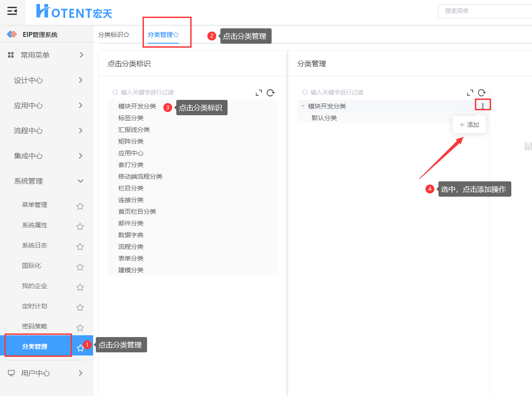Image resolution: width=532 pixels, height=396 pixels.
Task: Favorite 国际化 with its star
Action: tap(80, 267)
